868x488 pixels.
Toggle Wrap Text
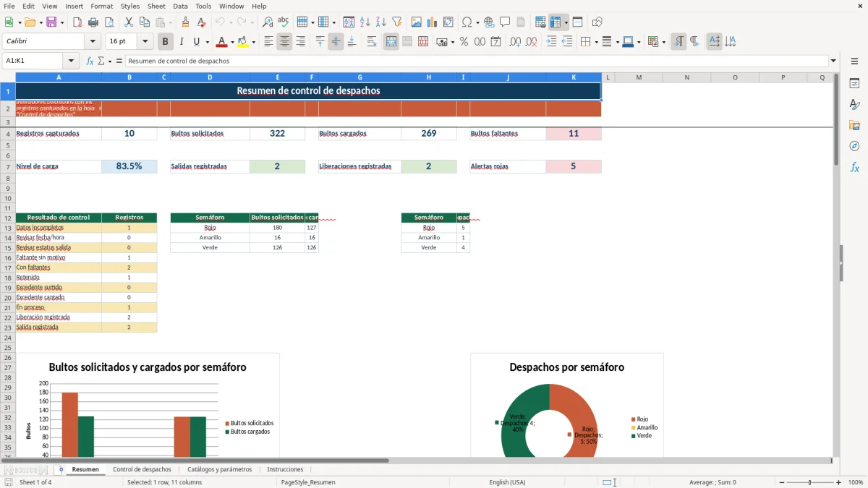click(372, 42)
